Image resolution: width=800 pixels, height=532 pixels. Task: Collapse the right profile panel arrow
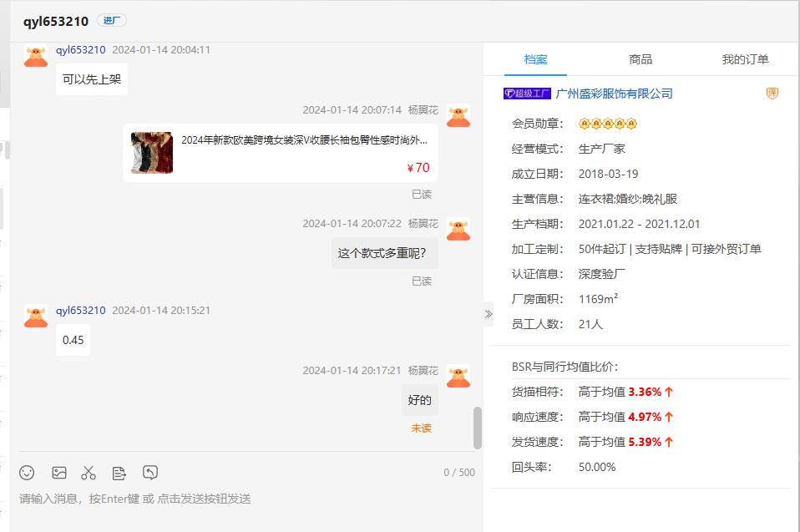489,314
